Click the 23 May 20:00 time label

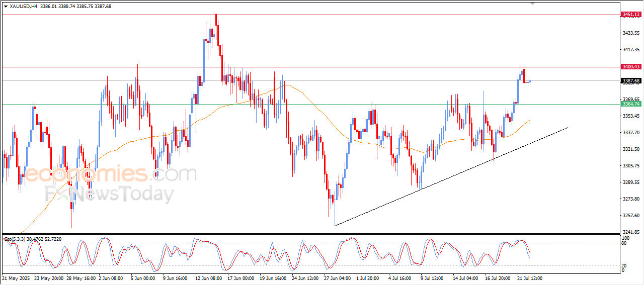click(49, 278)
